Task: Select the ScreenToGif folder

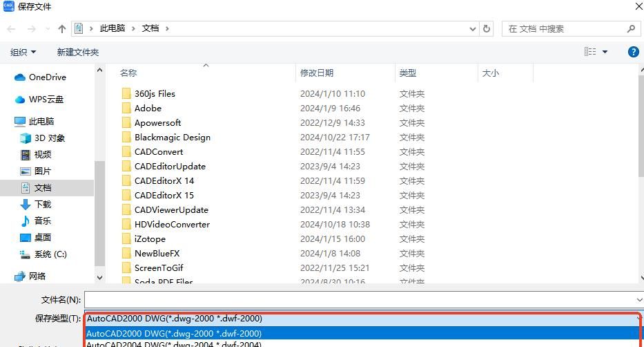Action: click(x=159, y=268)
